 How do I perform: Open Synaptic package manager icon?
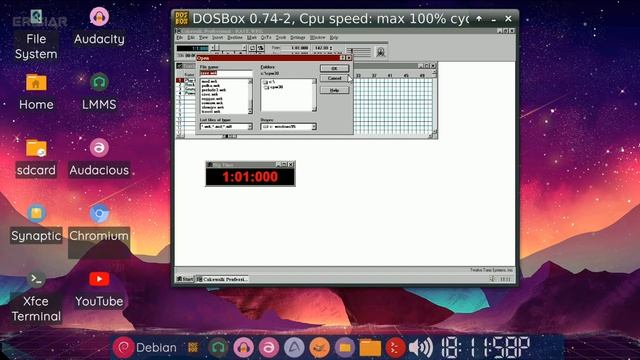click(x=36, y=224)
